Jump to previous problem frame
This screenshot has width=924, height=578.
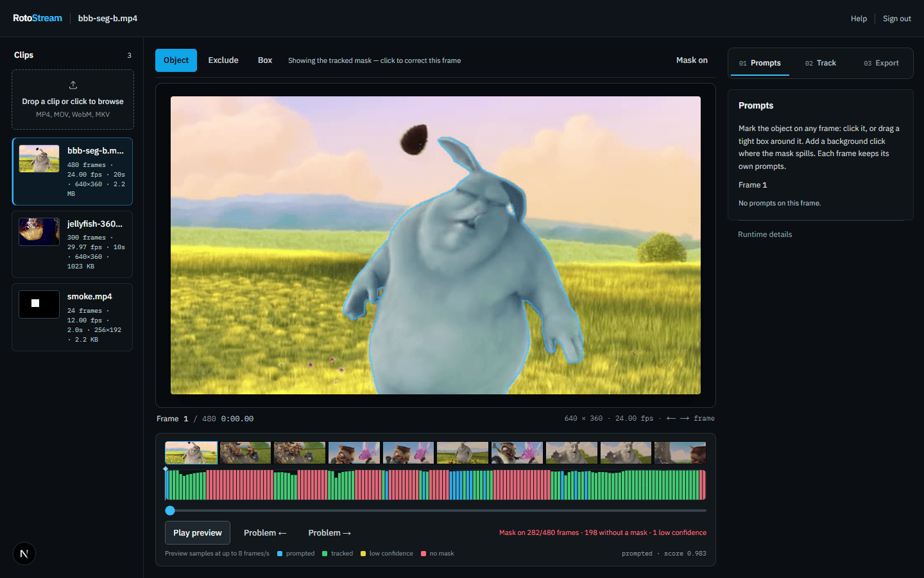click(265, 533)
